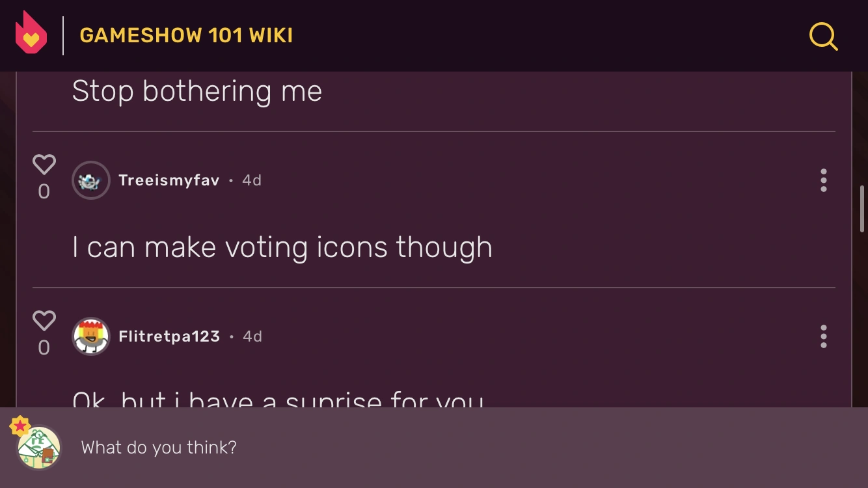
Task: Open Flitretpa123's user page via username
Action: [x=170, y=336]
